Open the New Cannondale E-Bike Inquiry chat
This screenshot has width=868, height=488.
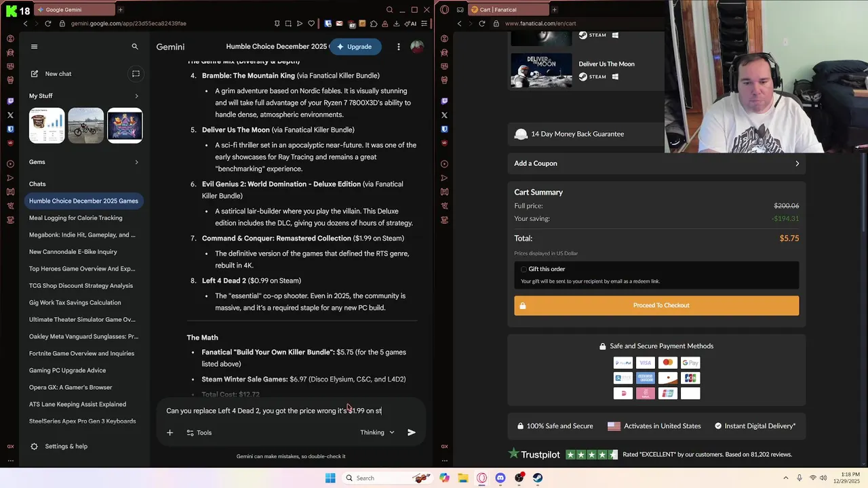(73, 251)
